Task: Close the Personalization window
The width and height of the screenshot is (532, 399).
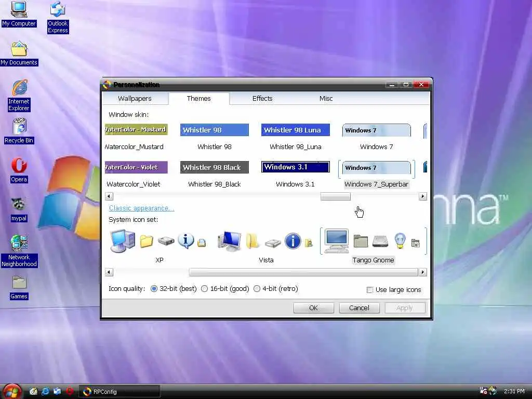Action: pyautogui.click(x=421, y=85)
